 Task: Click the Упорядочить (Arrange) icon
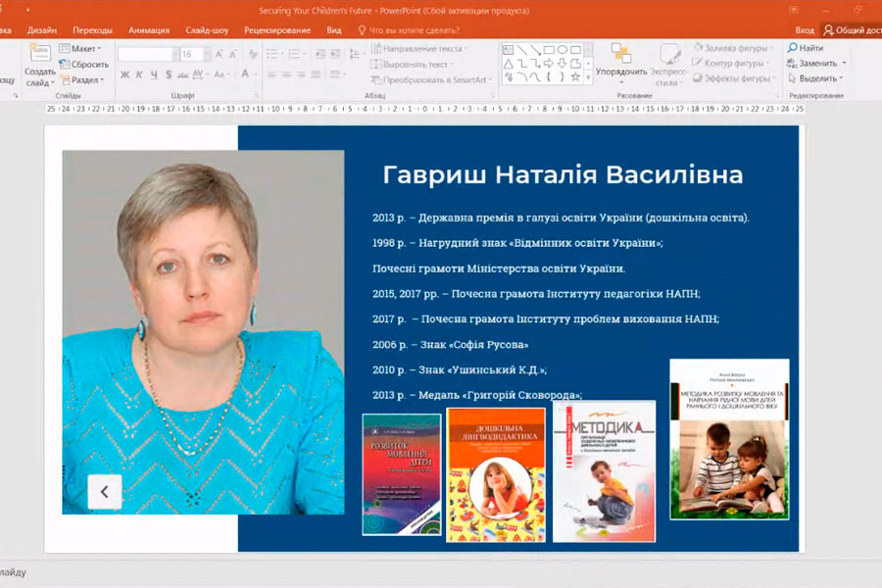tap(620, 53)
